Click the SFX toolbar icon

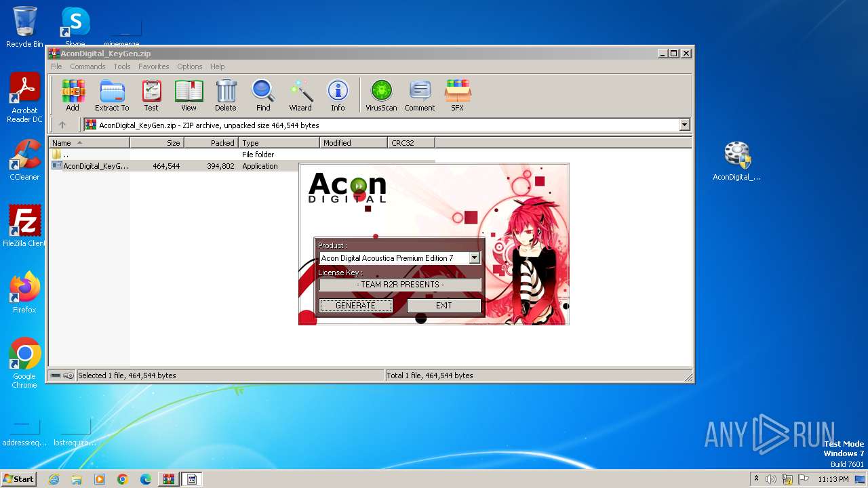click(x=458, y=95)
